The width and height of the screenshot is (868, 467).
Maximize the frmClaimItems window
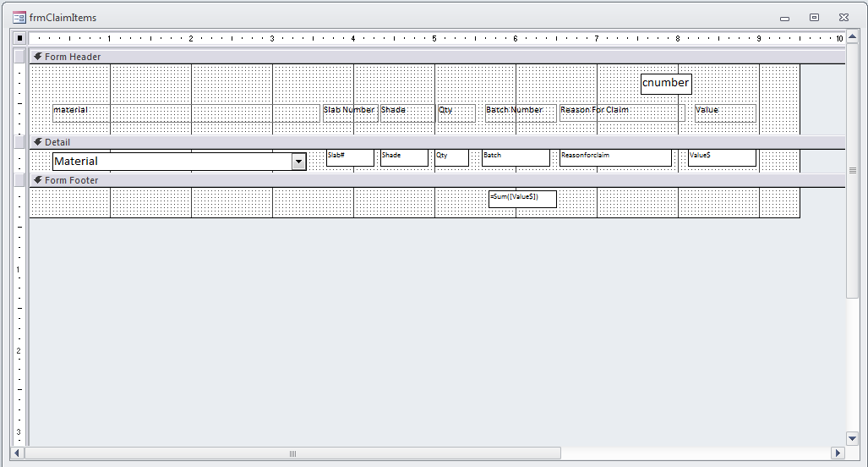[x=814, y=18]
